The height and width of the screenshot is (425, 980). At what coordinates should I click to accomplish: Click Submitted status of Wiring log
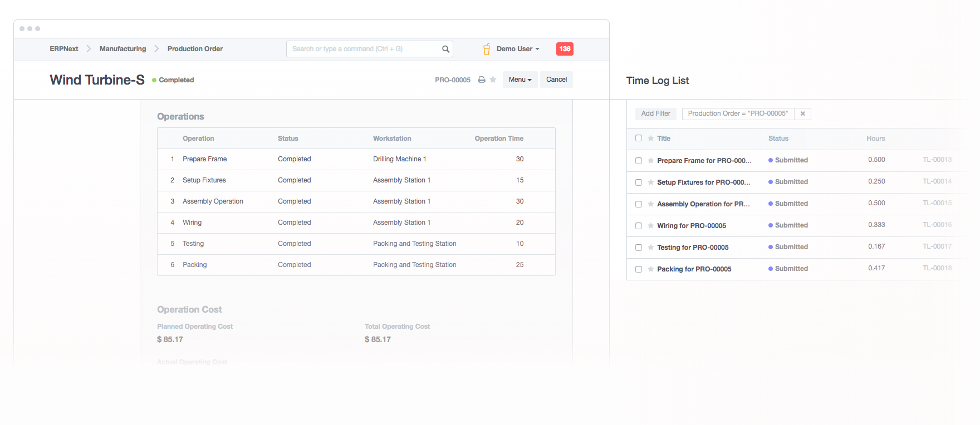(788, 225)
